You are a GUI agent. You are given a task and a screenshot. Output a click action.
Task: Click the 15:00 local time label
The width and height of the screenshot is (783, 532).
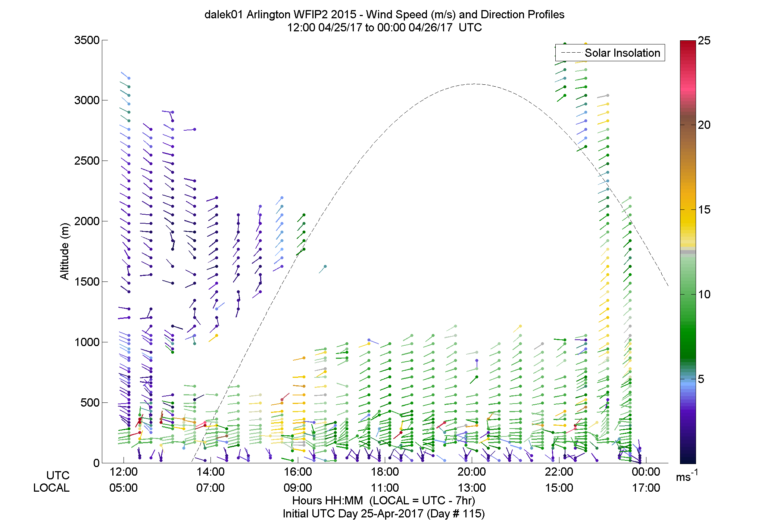point(559,488)
